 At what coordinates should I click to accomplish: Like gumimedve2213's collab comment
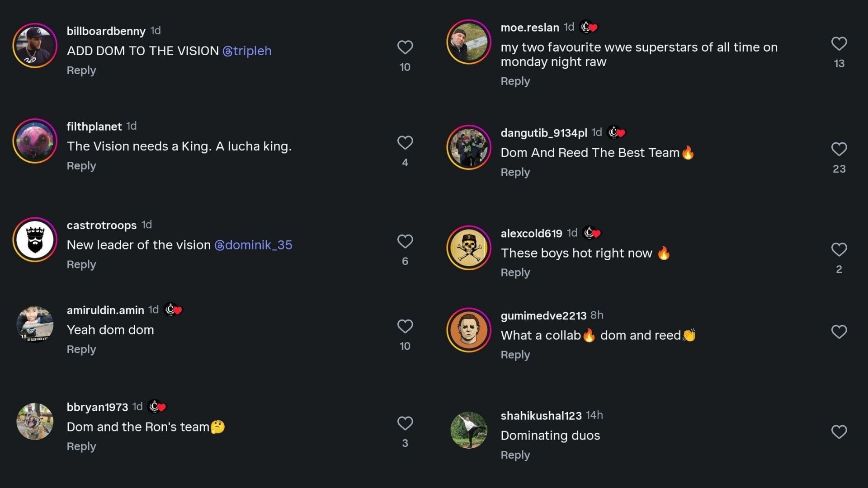[839, 332]
